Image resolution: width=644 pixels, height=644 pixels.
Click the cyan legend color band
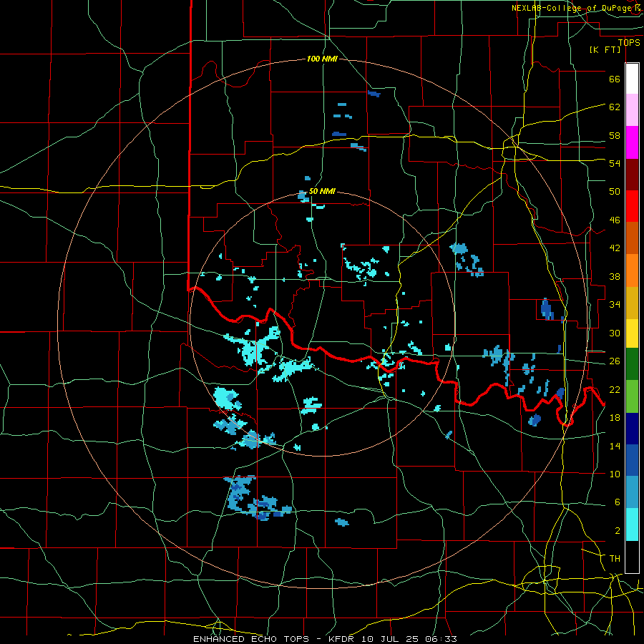pyautogui.click(x=632, y=525)
